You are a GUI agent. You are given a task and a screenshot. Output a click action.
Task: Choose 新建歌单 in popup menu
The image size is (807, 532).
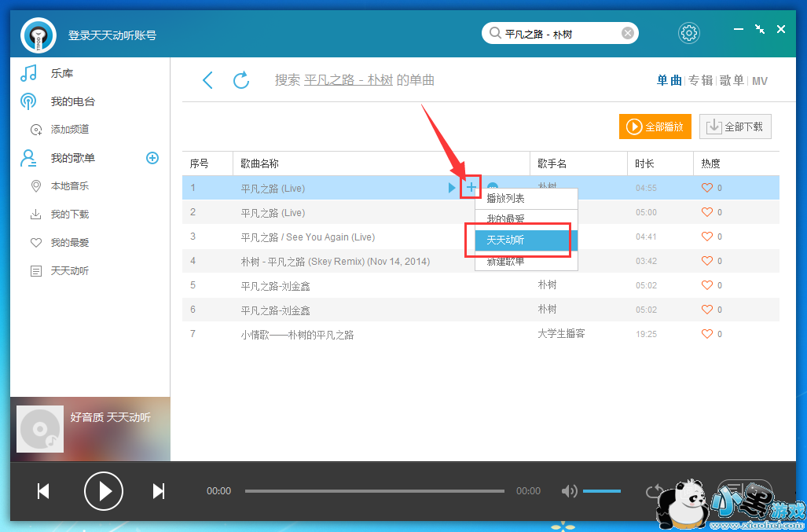click(526, 261)
